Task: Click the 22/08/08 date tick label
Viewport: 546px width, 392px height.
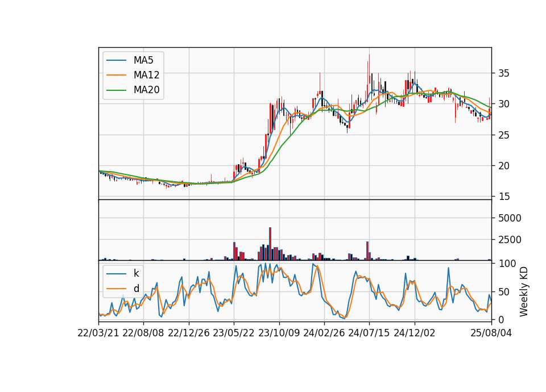Action: (x=143, y=333)
